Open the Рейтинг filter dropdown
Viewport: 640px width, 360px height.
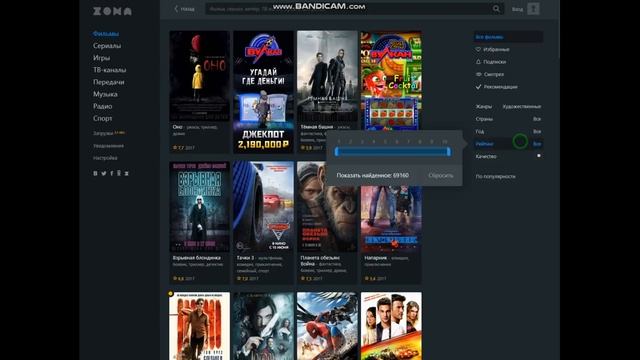tap(508, 144)
